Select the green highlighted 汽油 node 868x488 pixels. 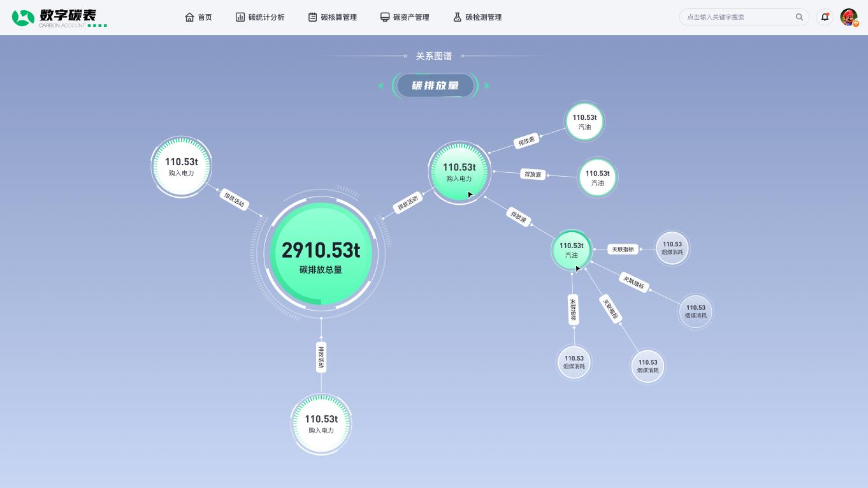tap(571, 249)
